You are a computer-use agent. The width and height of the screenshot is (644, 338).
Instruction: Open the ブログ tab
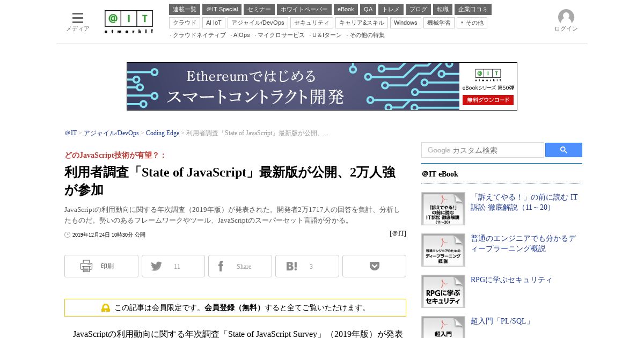tap(418, 10)
